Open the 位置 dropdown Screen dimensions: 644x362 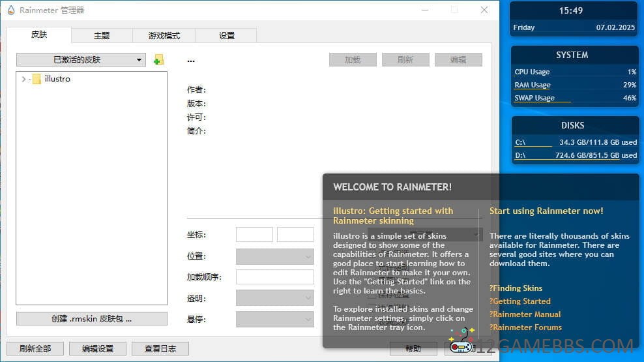275,256
